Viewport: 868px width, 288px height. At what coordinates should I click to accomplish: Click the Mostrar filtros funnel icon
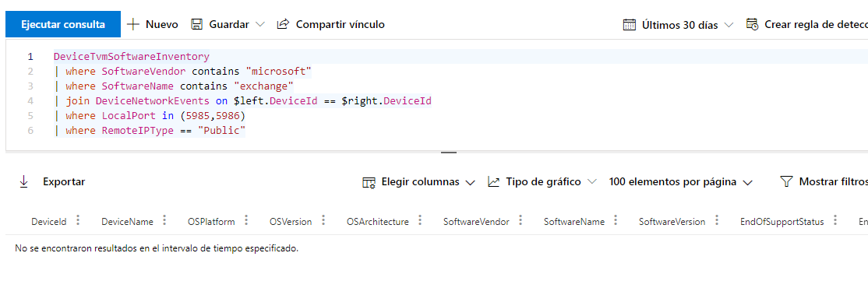(786, 182)
